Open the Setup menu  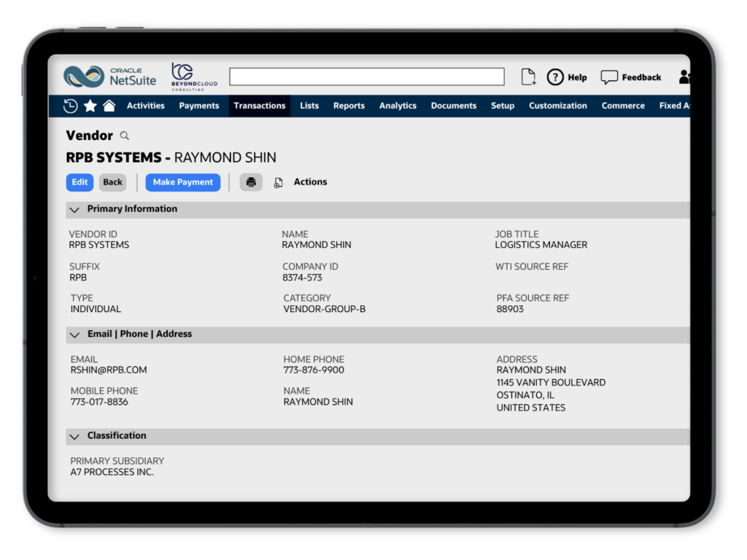[x=503, y=106]
